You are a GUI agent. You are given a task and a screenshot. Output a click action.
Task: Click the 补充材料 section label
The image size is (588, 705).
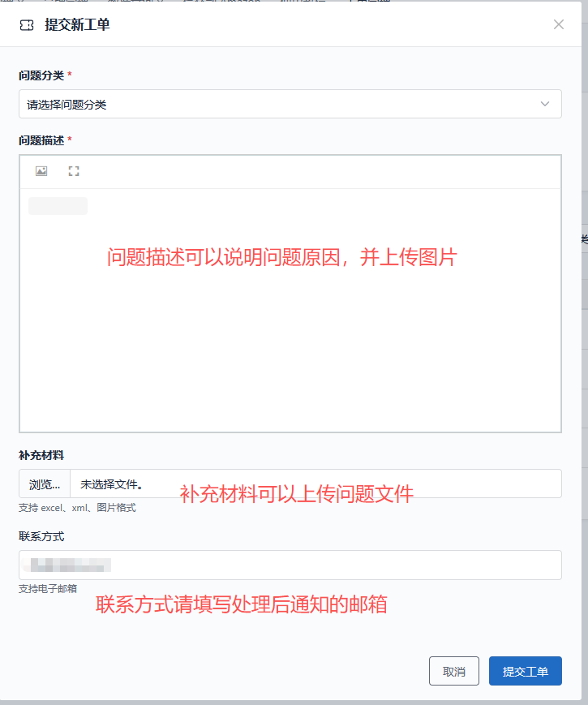pos(41,455)
